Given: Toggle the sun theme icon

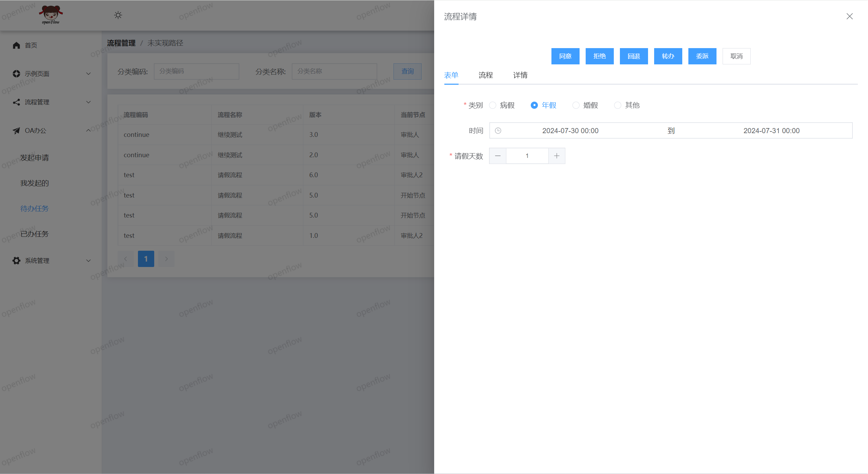Looking at the screenshot, I should tap(118, 15).
